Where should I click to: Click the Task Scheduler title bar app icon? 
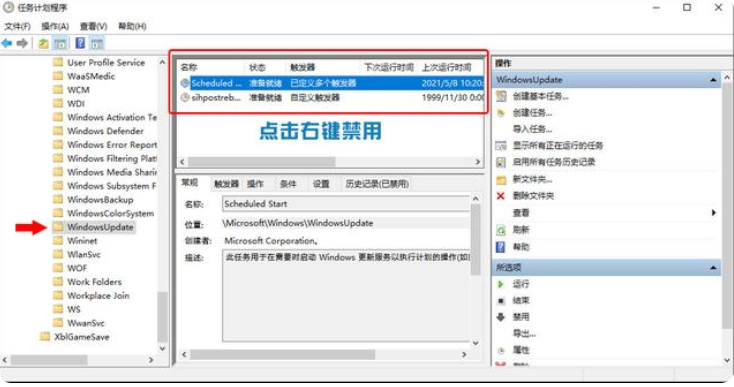click(x=8, y=7)
